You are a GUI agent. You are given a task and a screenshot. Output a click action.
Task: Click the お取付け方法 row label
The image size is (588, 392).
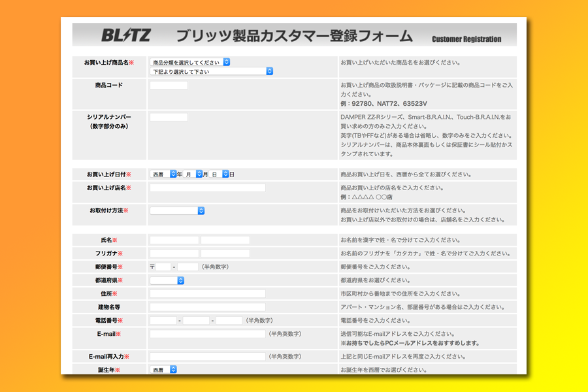[109, 211]
